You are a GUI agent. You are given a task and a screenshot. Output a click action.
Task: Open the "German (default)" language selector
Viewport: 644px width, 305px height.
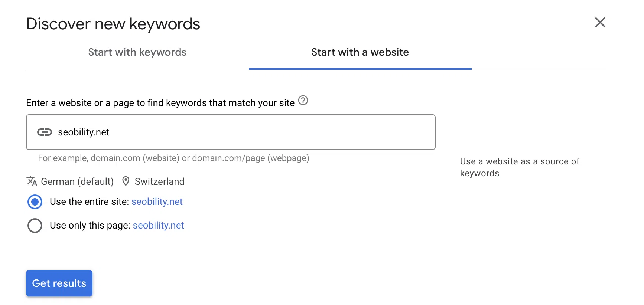coord(77,181)
